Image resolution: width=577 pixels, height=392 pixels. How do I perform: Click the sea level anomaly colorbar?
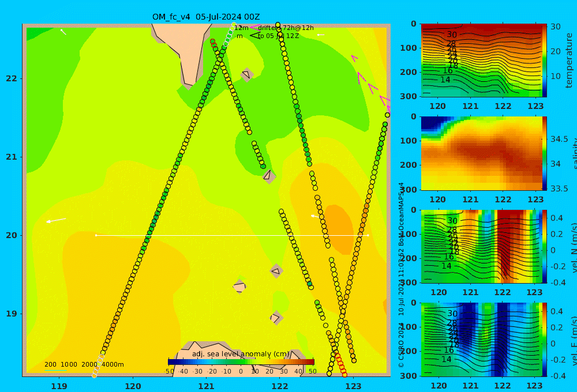coord(241,362)
